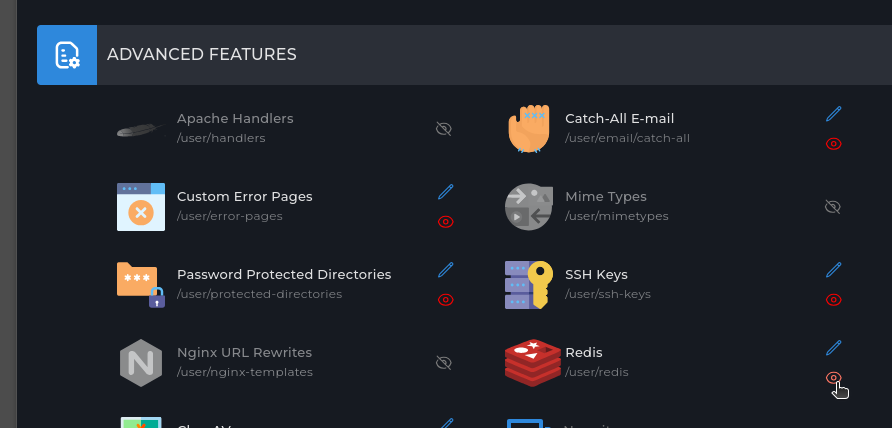The image size is (892, 428).
Task: Edit the Catch-All E-mail entry
Action: click(833, 114)
